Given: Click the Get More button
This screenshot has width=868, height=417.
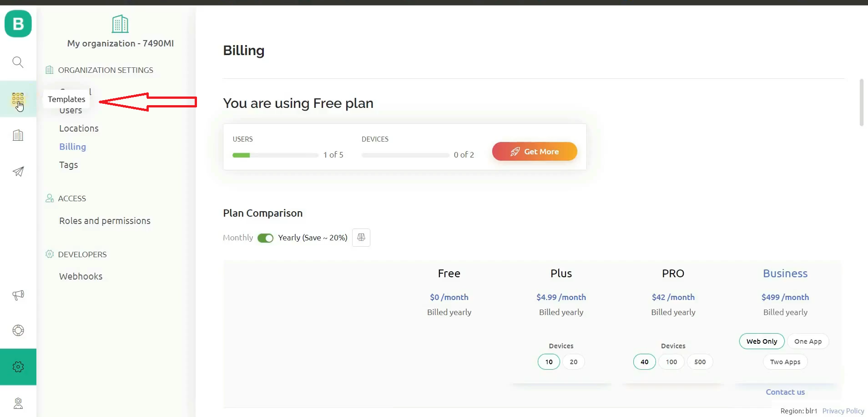Looking at the screenshot, I should coord(535,152).
